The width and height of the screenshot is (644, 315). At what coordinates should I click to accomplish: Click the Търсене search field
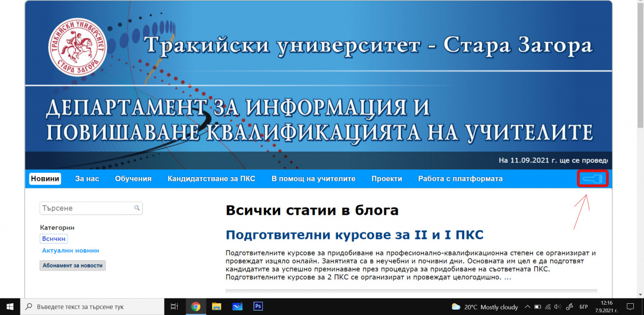91,208
